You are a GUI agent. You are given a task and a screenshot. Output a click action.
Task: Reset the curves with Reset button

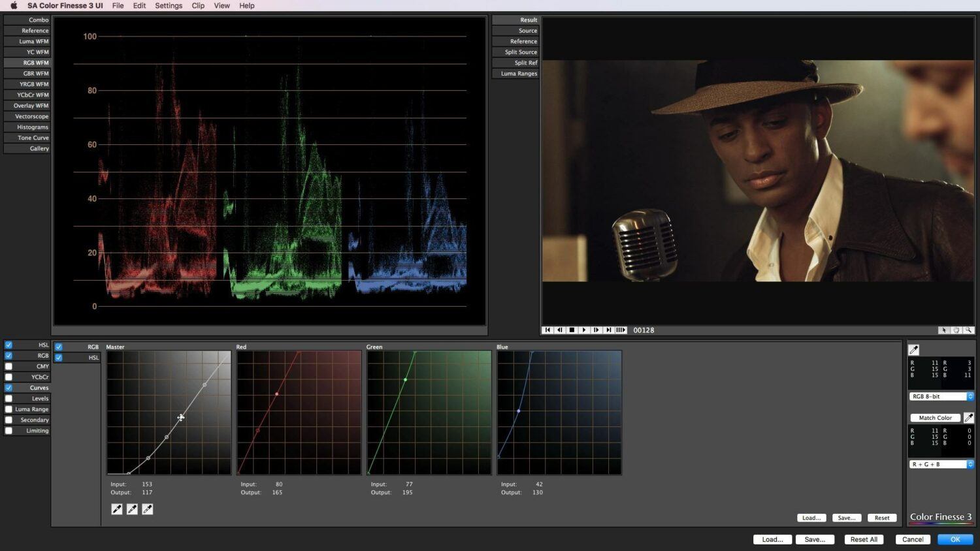(x=882, y=518)
